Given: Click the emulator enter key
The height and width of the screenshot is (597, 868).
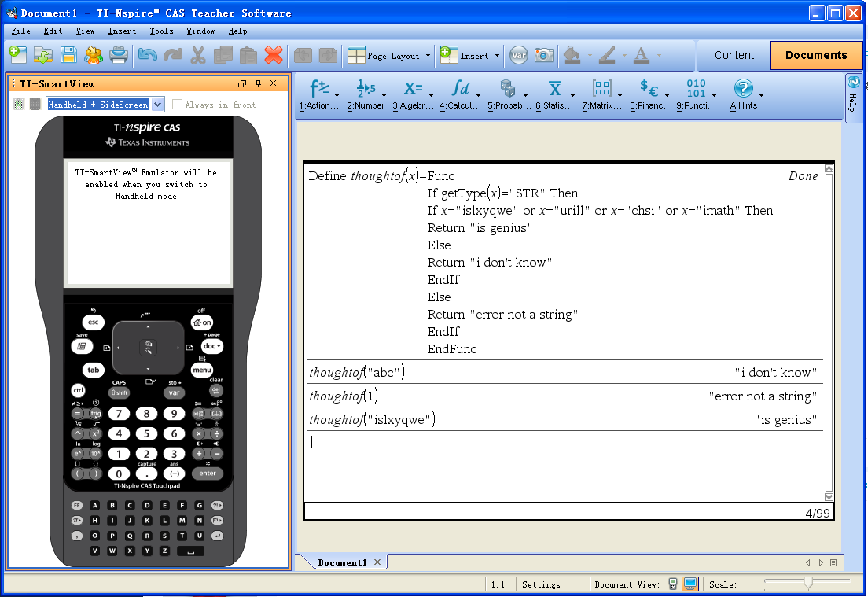Looking at the screenshot, I should click(208, 473).
